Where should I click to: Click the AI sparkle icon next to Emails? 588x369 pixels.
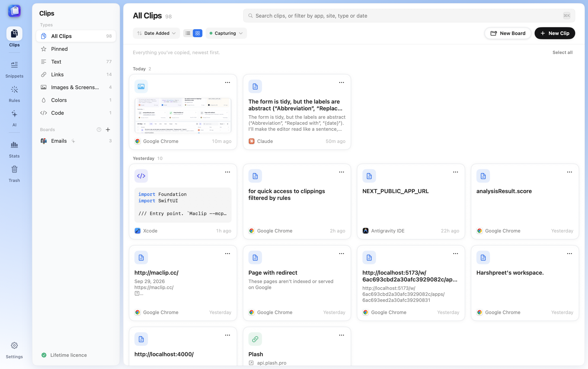[73, 141]
